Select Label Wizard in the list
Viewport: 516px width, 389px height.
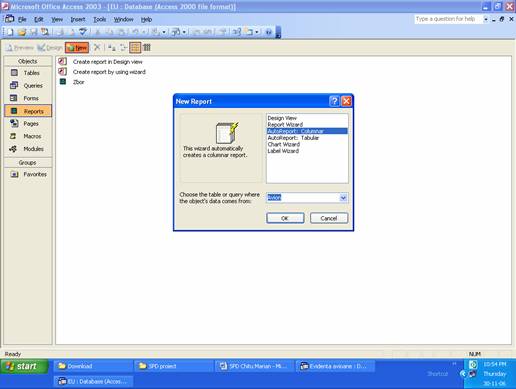pyautogui.click(x=283, y=151)
